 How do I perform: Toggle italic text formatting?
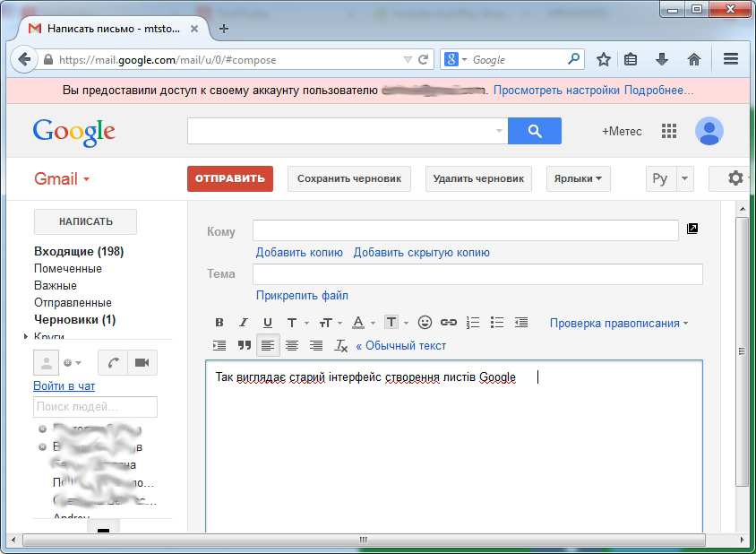click(243, 323)
